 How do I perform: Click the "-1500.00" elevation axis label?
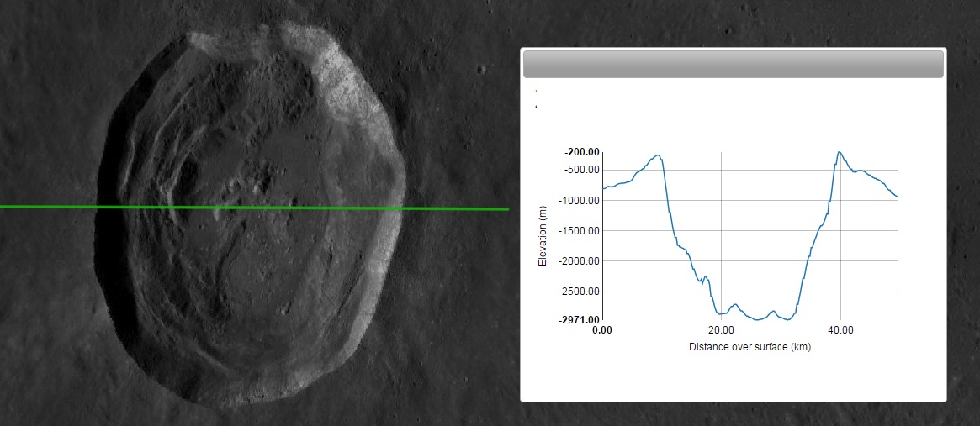[580, 231]
